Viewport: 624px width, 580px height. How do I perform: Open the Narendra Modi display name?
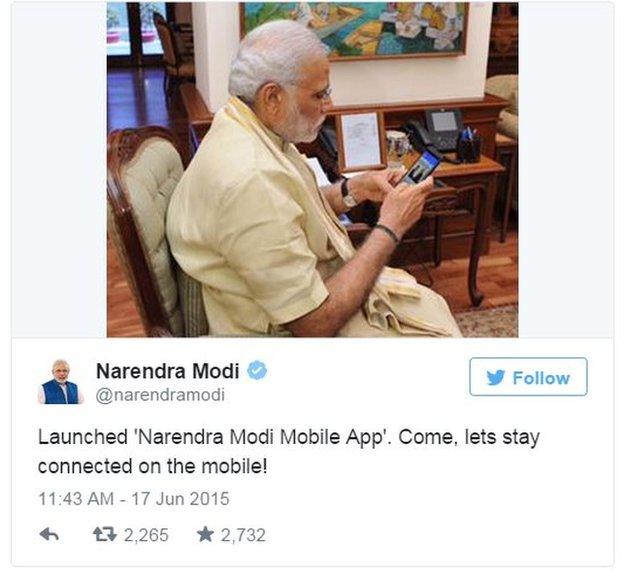[x=168, y=371]
